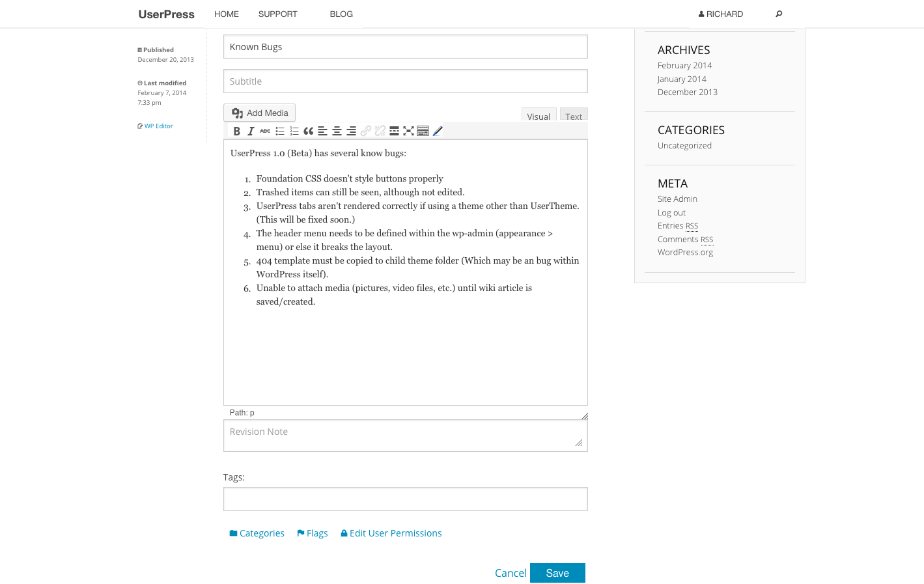Click the ARCHIVES sidebar heading
Image resolution: width=924 pixels, height=584 pixels.
pos(684,50)
